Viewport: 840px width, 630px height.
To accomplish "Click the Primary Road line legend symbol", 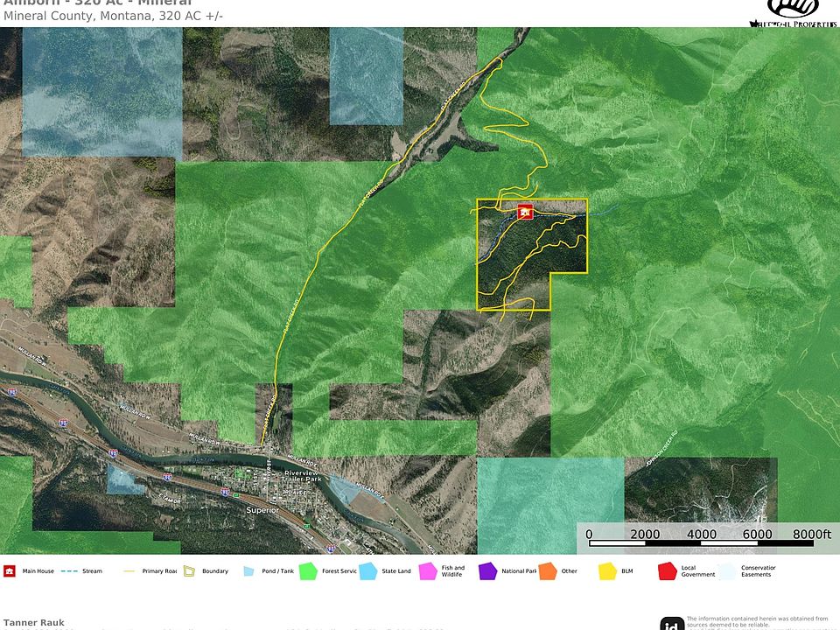I will (129, 571).
